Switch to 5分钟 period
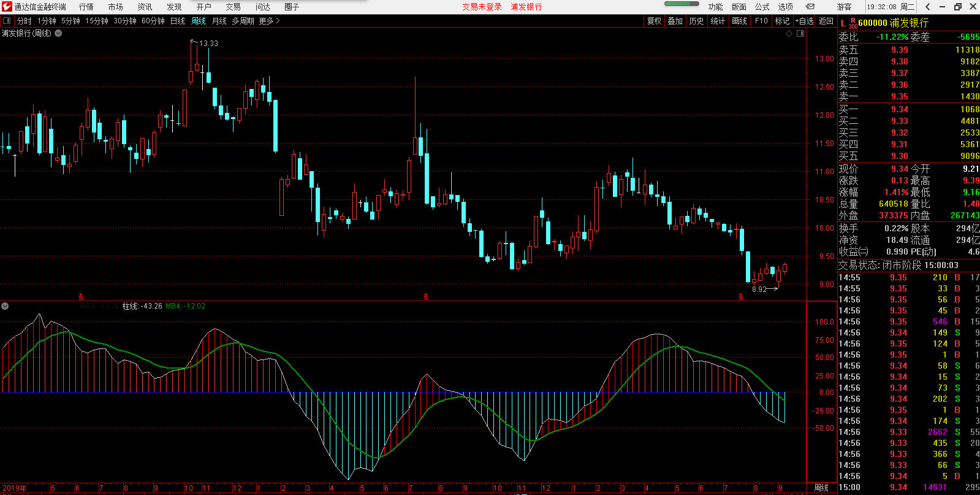Image resolution: width=980 pixels, height=495 pixels. point(71,21)
